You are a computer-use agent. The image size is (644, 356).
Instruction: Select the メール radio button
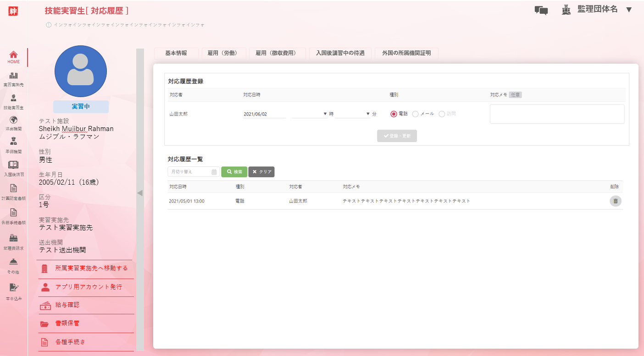pyautogui.click(x=415, y=114)
